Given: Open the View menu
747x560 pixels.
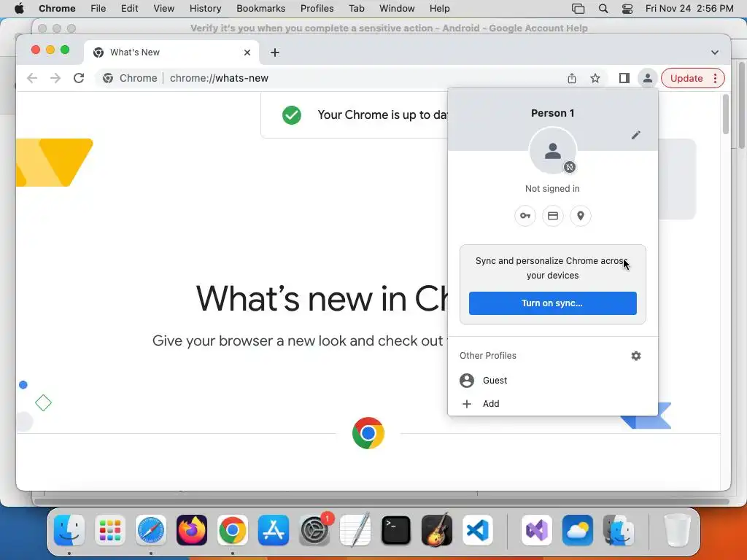Looking at the screenshot, I should click(x=163, y=9).
